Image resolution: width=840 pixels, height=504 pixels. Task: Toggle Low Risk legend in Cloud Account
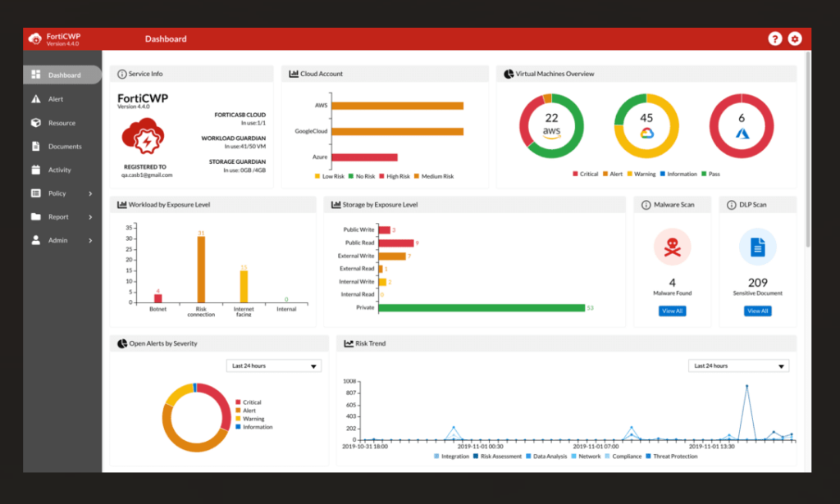(x=330, y=176)
